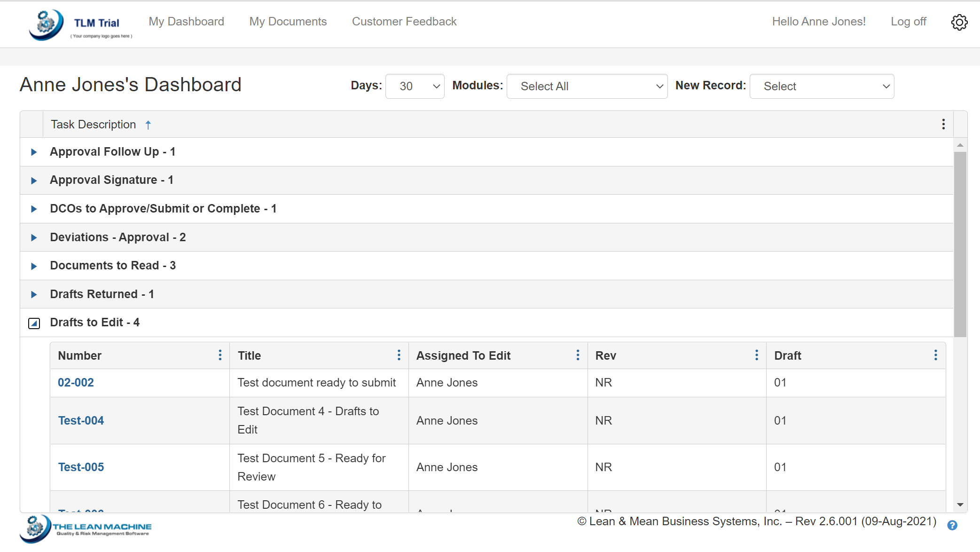This screenshot has height=552, width=980.
Task: Click the Log off link
Action: point(908,22)
